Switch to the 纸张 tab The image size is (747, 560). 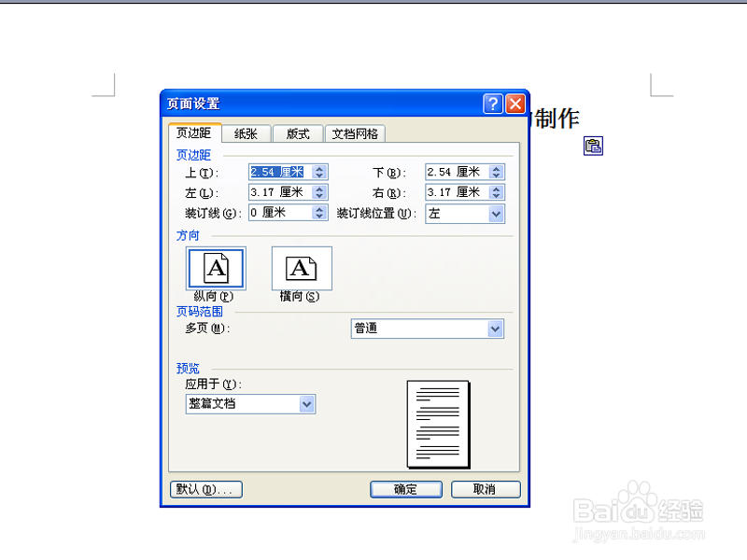point(245,133)
